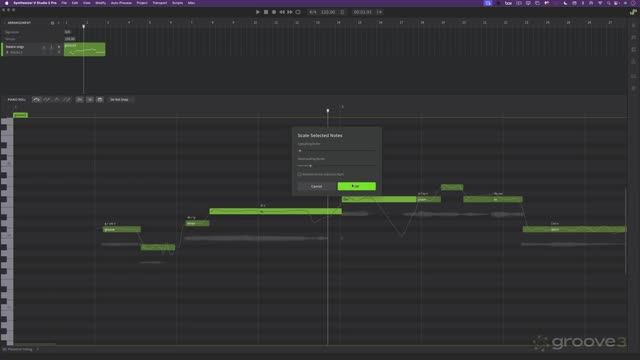Viewport: 640px width, 360px height.
Task: Select the track name in arrangement panel
Action: point(15,47)
